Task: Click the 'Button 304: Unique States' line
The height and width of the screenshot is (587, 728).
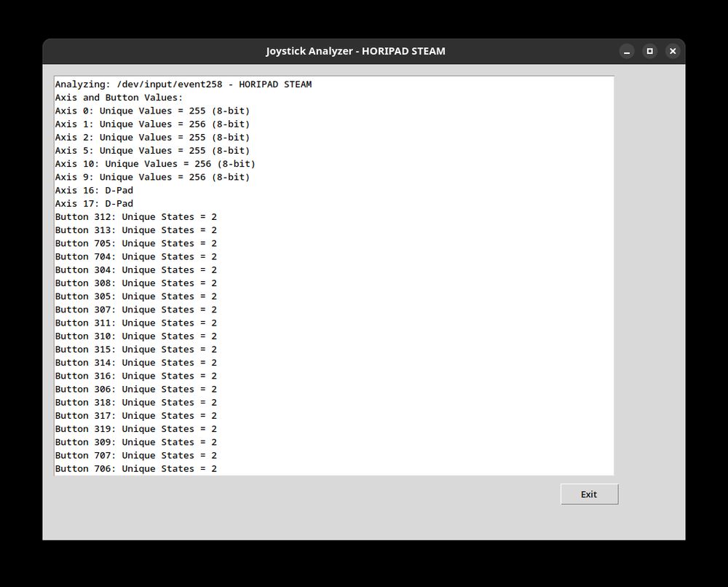Action: pyautogui.click(x=136, y=269)
